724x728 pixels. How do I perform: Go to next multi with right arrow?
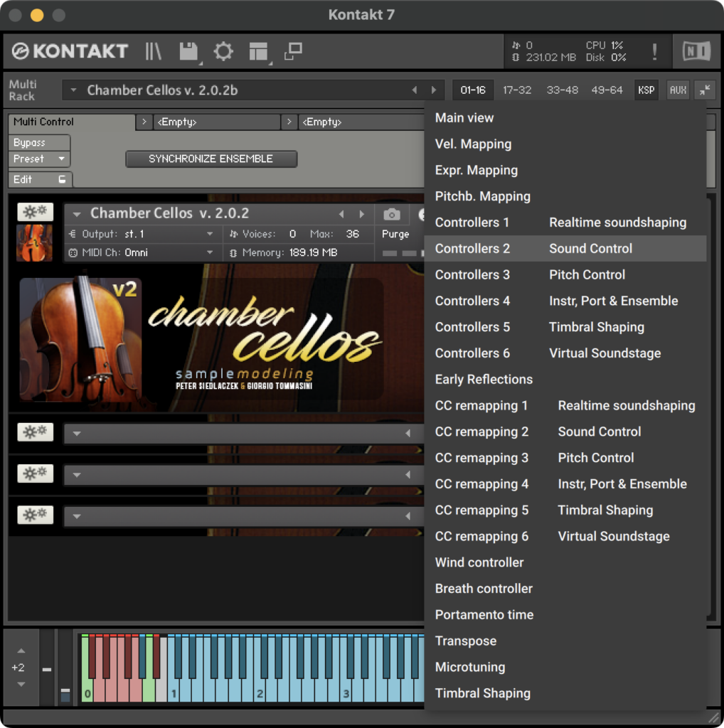coord(434,90)
